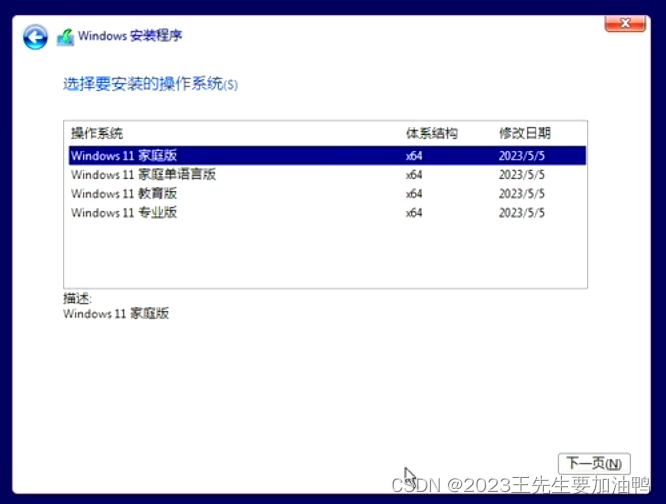Click the 修改日期 column header
666x504 pixels.
point(525,133)
